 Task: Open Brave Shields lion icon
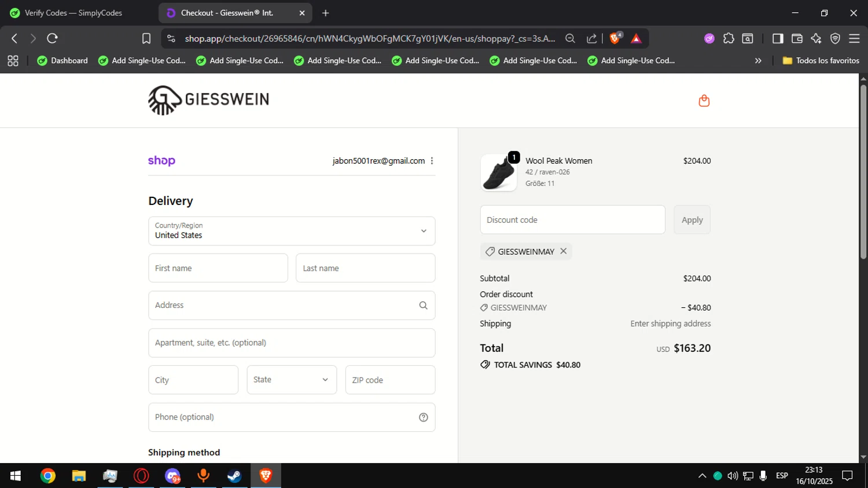(616, 38)
